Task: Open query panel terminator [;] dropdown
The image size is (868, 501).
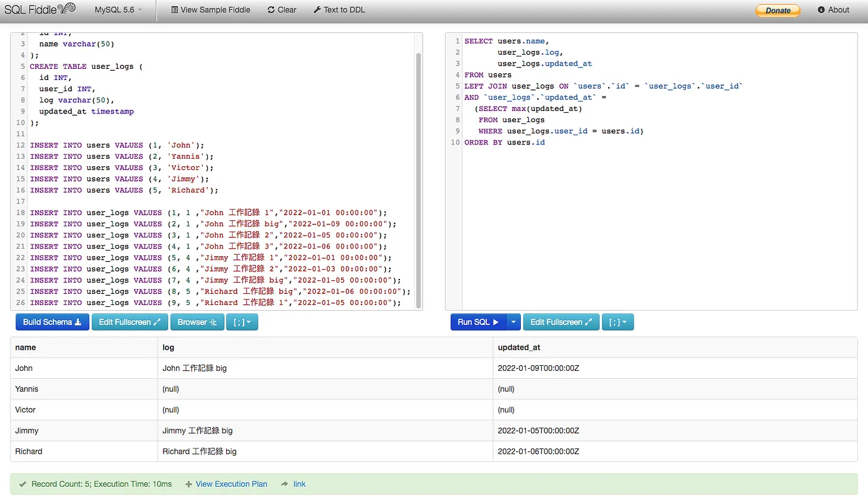Action: click(618, 322)
